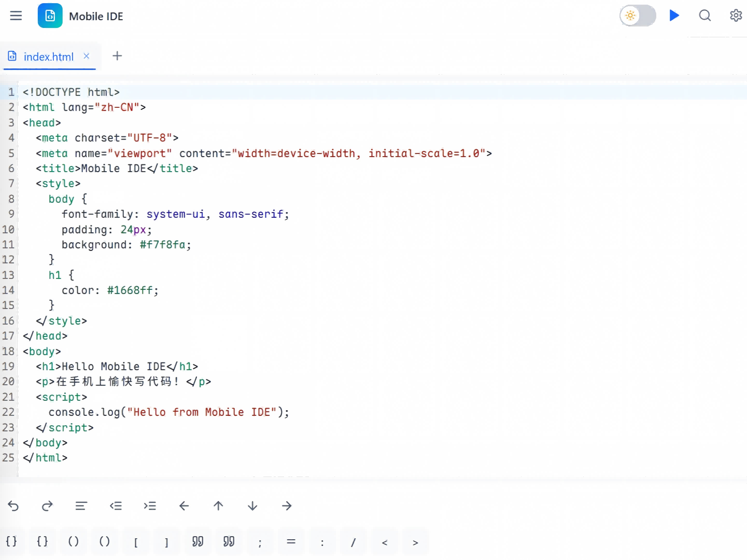Insert a colon symbol
747x560 pixels.
[x=322, y=542]
